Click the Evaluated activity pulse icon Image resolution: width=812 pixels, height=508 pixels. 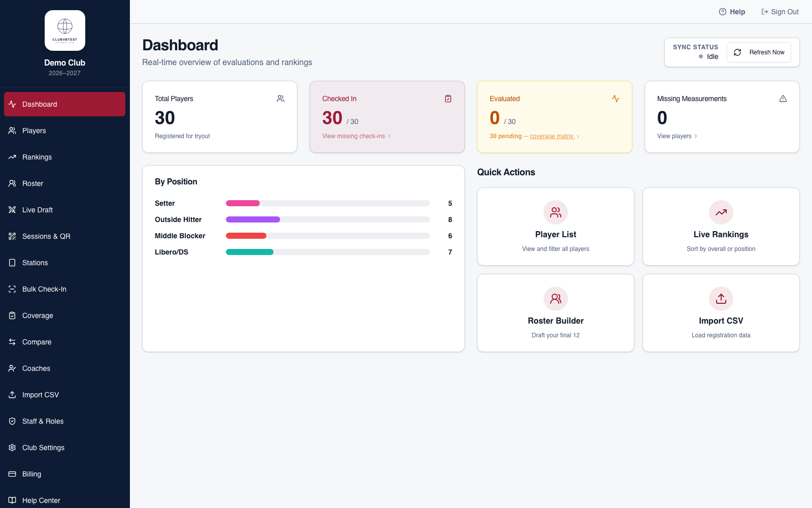coord(616,99)
